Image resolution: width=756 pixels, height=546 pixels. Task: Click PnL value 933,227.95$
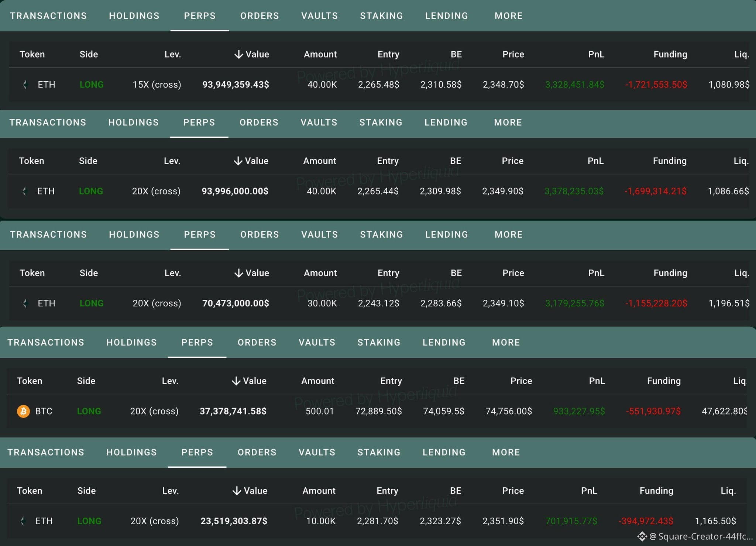tap(579, 411)
